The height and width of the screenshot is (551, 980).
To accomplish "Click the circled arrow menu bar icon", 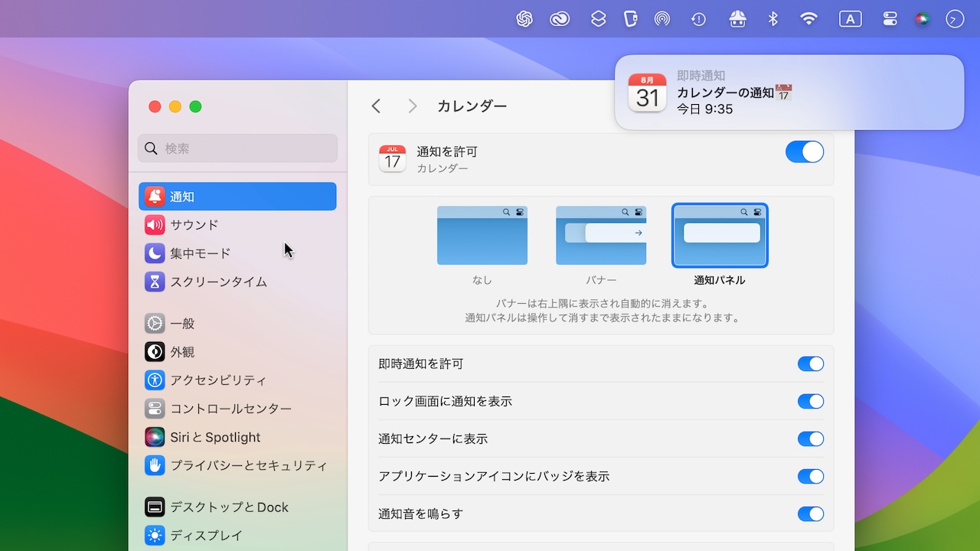I will pos(955,19).
